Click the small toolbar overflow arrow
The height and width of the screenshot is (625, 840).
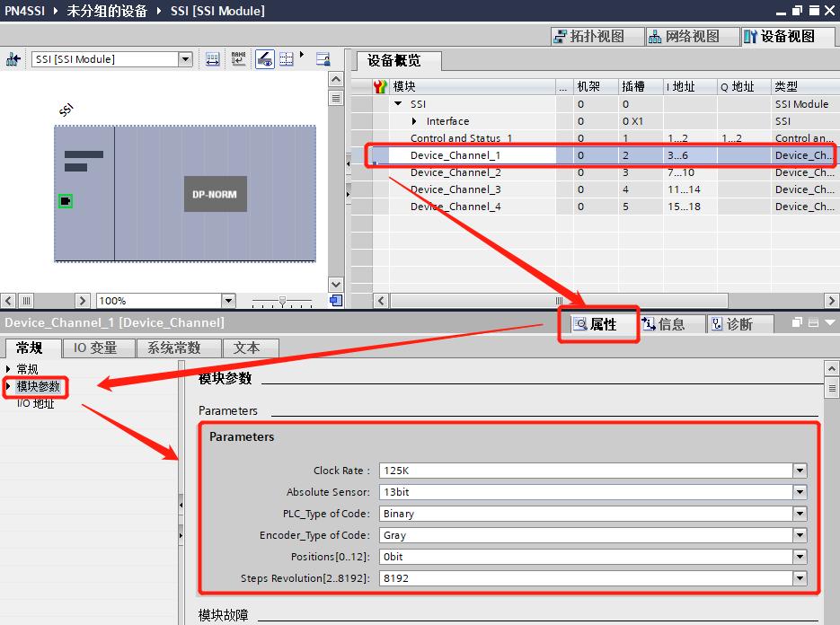point(302,54)
